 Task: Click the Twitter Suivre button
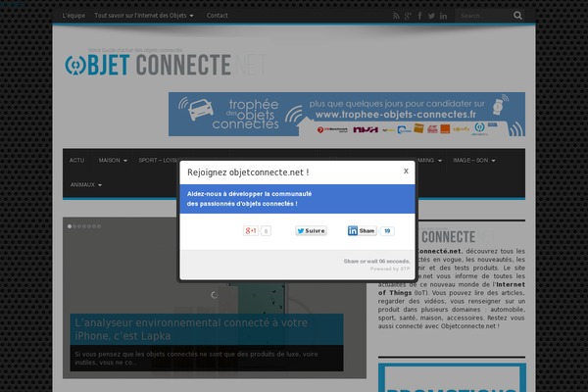coord(311,230)
